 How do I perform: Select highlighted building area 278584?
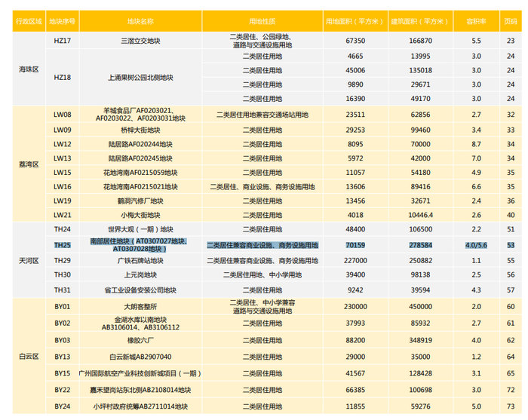420,245
